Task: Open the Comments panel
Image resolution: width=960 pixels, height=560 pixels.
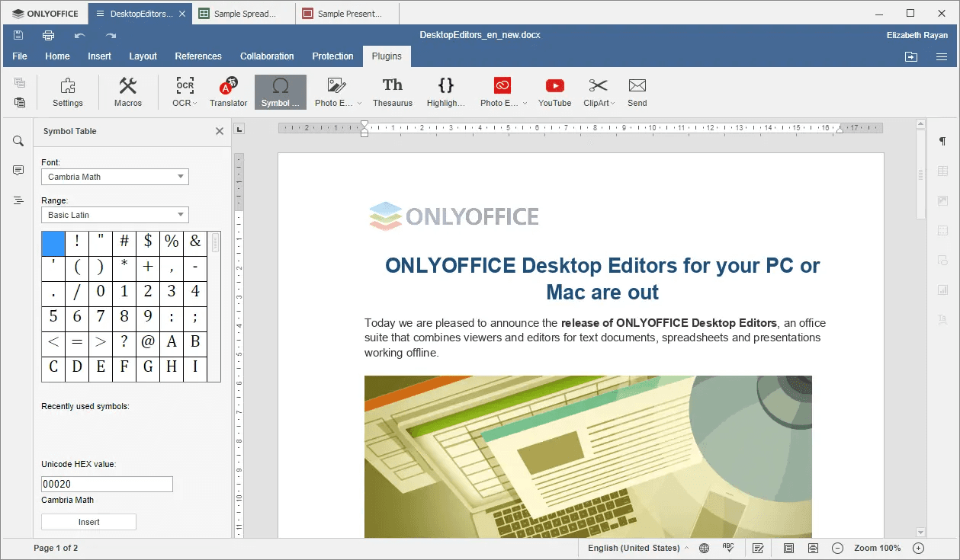Action: 17,170
